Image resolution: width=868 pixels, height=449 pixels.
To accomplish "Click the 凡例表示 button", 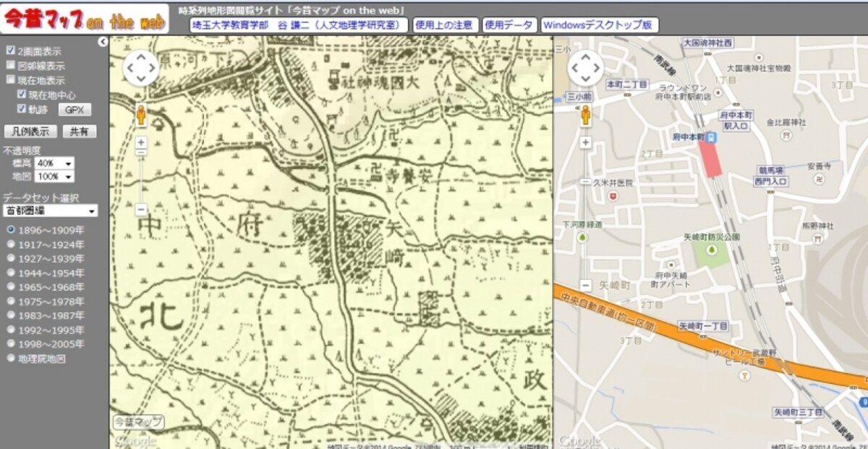I will [30, 132].
